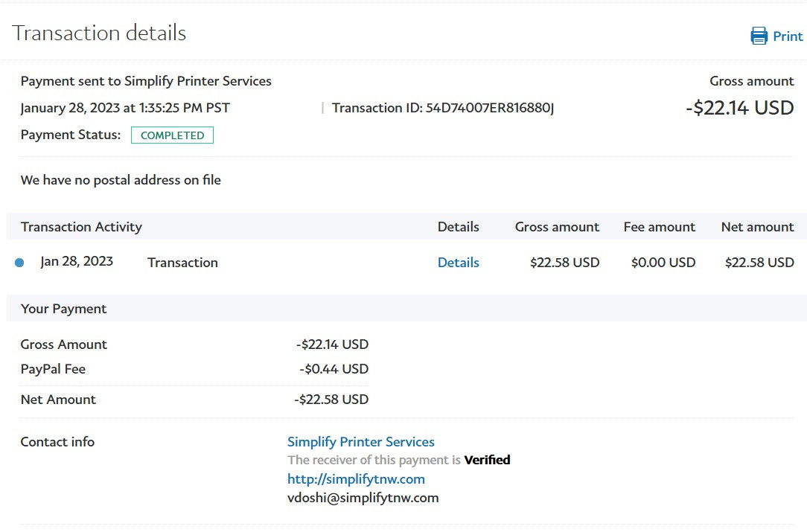The width and height of the screenshot is (807, 532).
Task: Click the vdoshi@simplifytnw.com email address
Action: (x=363, y=498)
